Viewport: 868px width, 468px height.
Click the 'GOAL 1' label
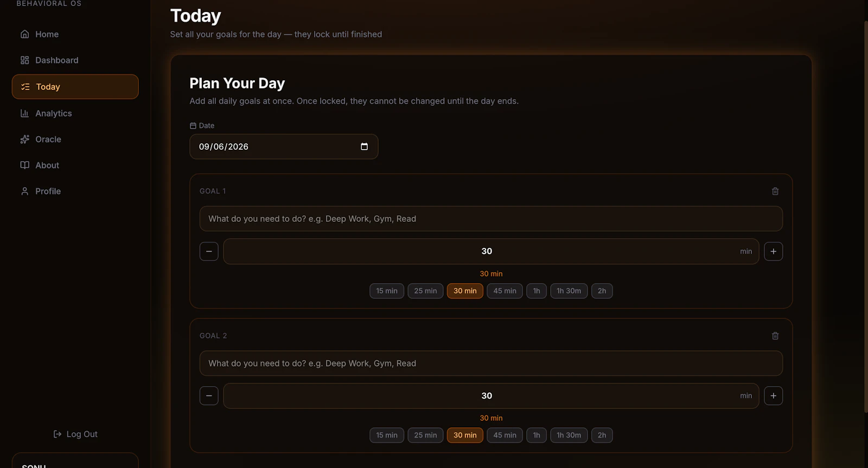click(213, 191)
